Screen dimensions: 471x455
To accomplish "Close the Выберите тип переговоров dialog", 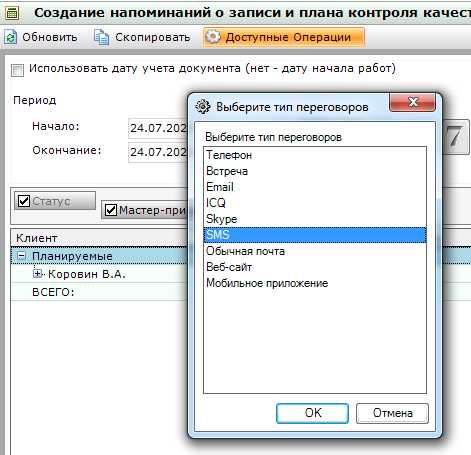I will tap(412, 102).
